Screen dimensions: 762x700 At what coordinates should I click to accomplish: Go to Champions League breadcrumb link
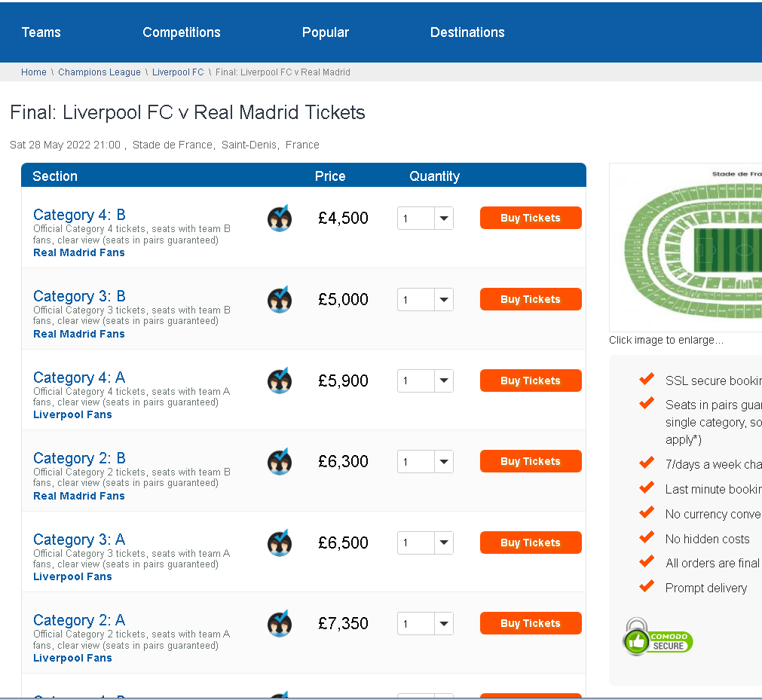pos(99,72)
